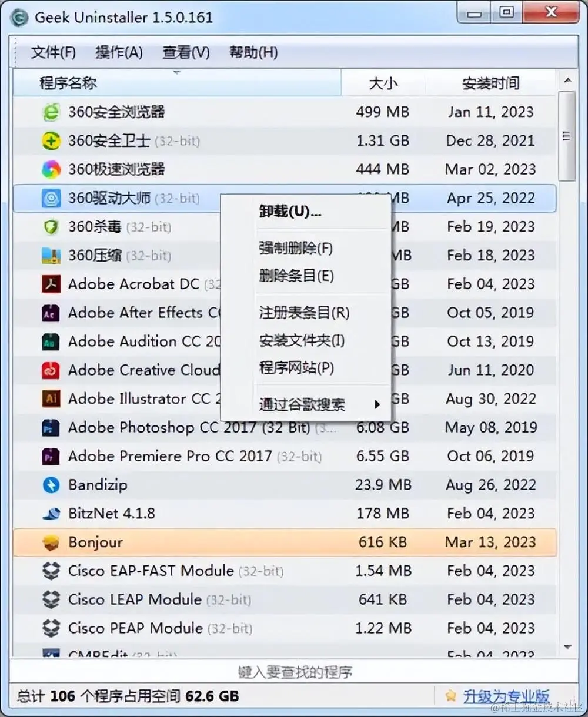This screenshot has height=717, width=588.
Task: Click the 641 KB size value
Action: [x=382, y=599]
